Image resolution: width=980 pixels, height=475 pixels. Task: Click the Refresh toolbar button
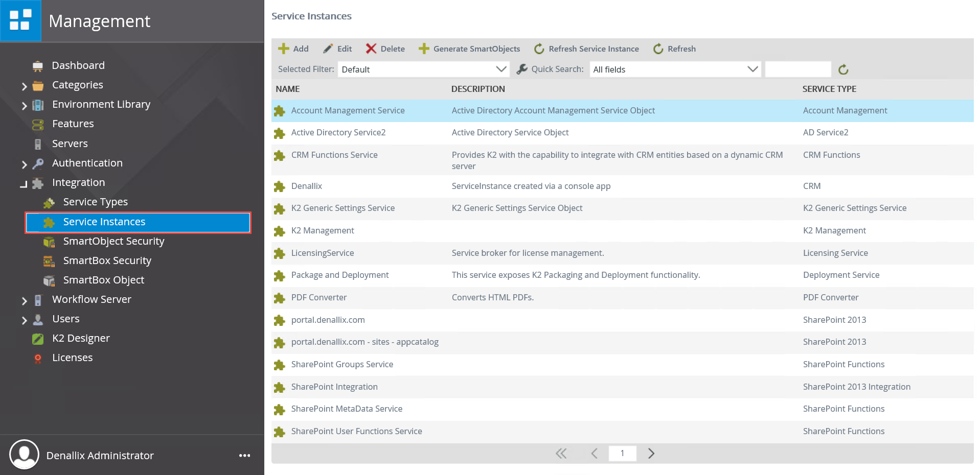(674, 49)
